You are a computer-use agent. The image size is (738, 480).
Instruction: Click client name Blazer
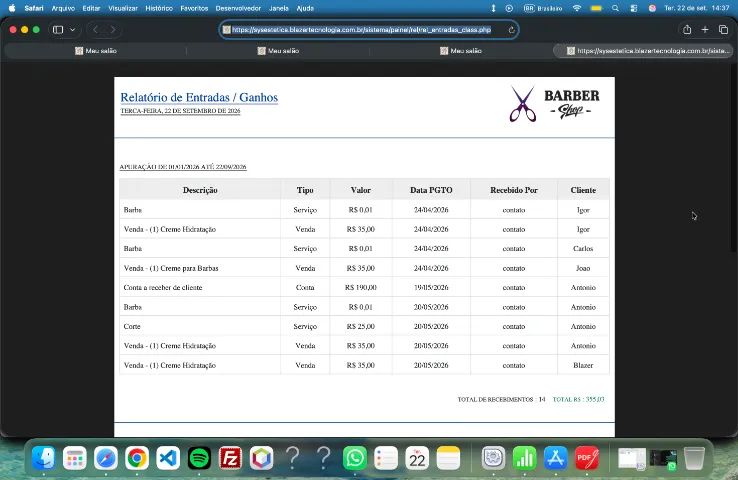(x=583, y=365)
